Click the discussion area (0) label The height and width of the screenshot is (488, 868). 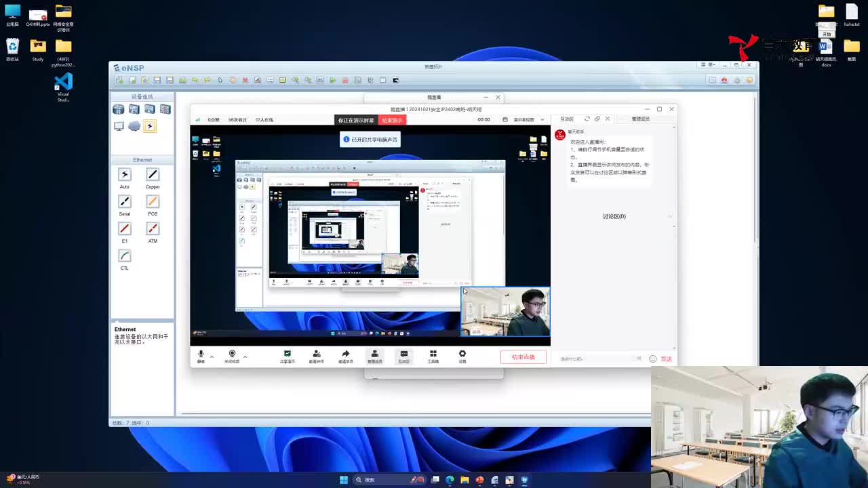pyautogui.click(x=614, y=216)
